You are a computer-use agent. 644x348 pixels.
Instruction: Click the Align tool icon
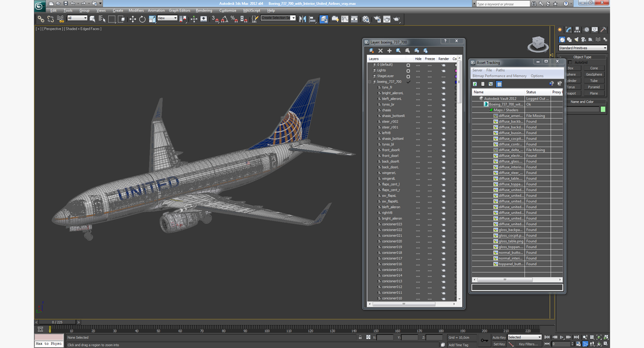312,19
